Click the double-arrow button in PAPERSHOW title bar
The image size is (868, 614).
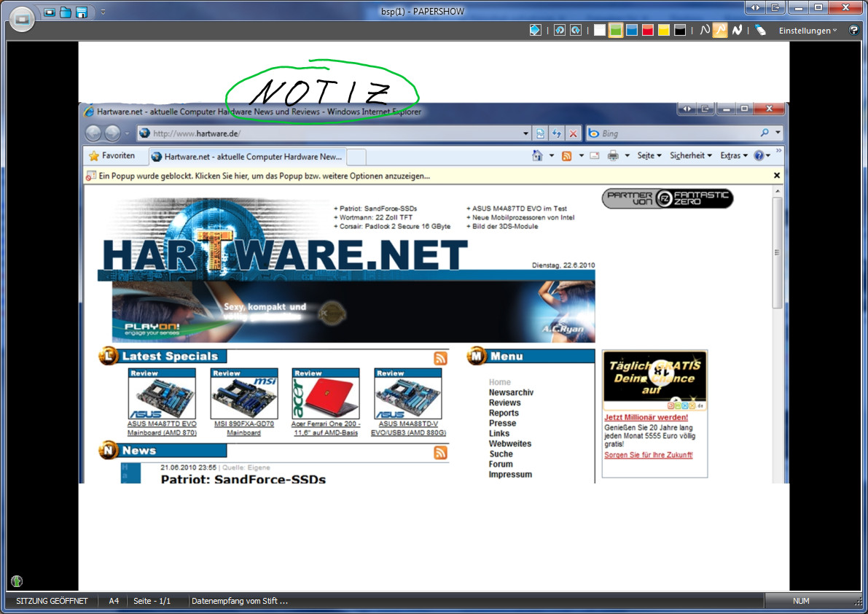[754, 8]
